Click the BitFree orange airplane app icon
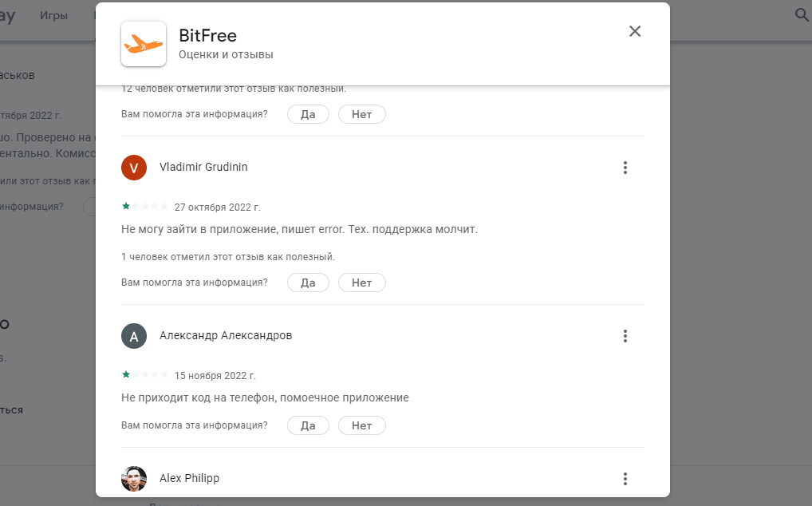Screen dimensions: 812x506 pyautogui.click(x=144, y=44)
